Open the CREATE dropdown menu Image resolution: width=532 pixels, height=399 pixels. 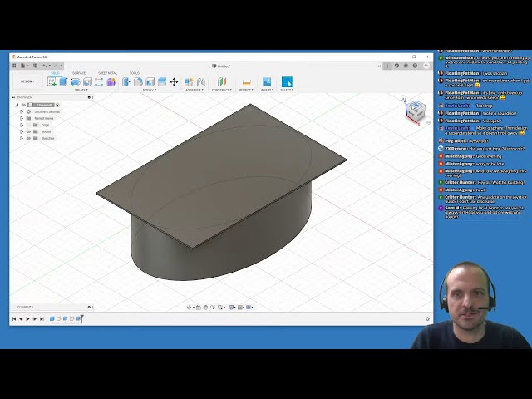[81, 90]
